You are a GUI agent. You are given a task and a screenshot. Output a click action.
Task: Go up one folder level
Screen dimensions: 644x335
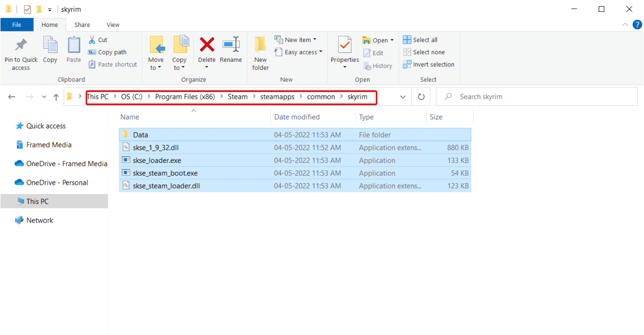point(56,97)
